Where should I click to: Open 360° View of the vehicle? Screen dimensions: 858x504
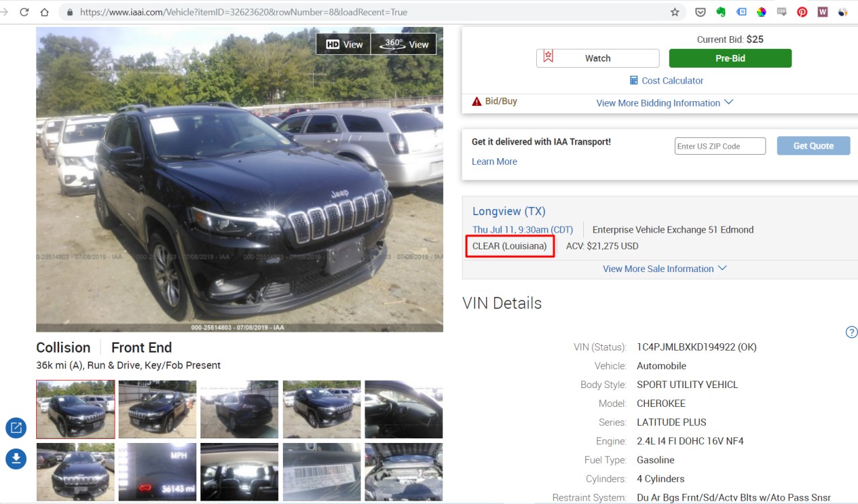[404, 44]
